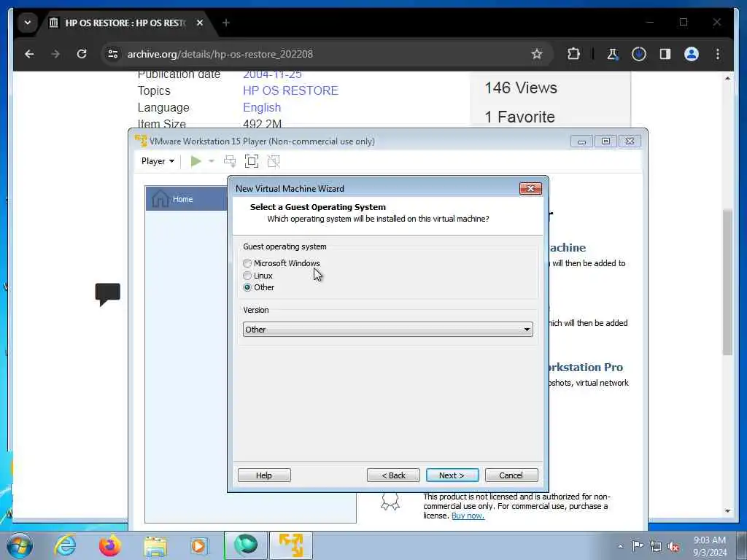The height and width of the screenshot is (560, 747).
Task: Open the browser three-dot menu
Action: click(x=718, y=54)
